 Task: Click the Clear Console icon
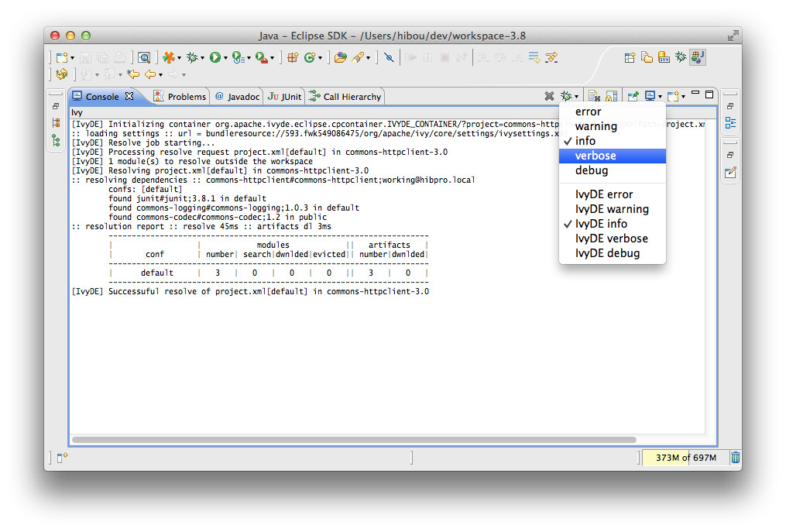tap(549, 96)
